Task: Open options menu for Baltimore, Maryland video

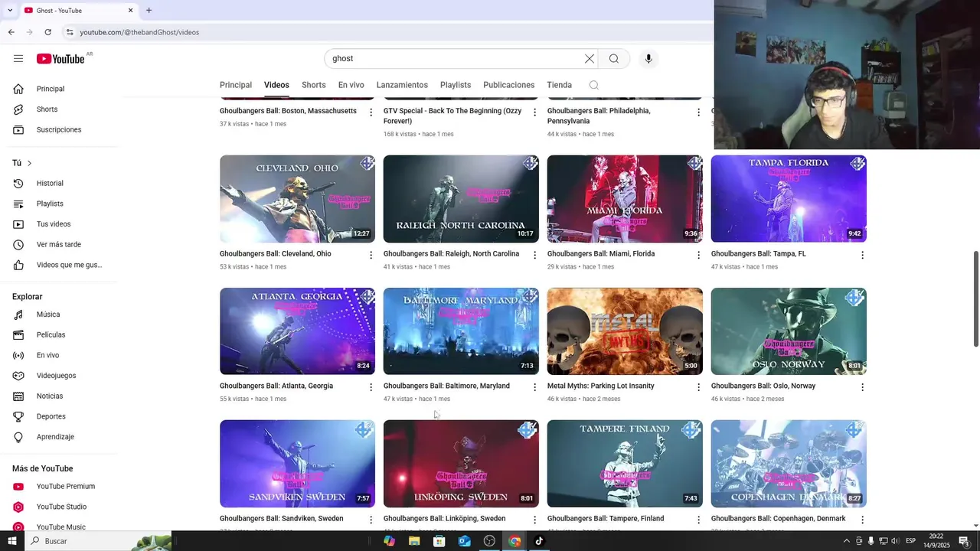Action: pyautogui.click(x=535, y=387)
